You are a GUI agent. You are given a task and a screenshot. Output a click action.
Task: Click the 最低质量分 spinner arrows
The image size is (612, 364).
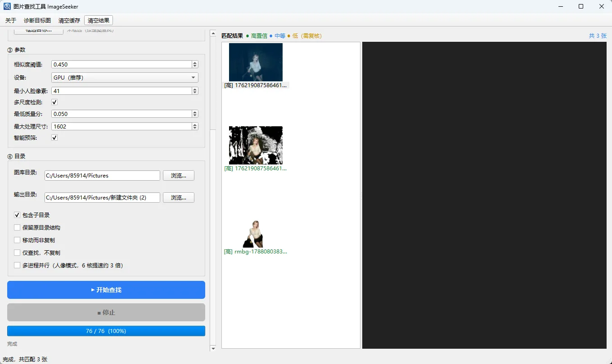pos(194,114)
